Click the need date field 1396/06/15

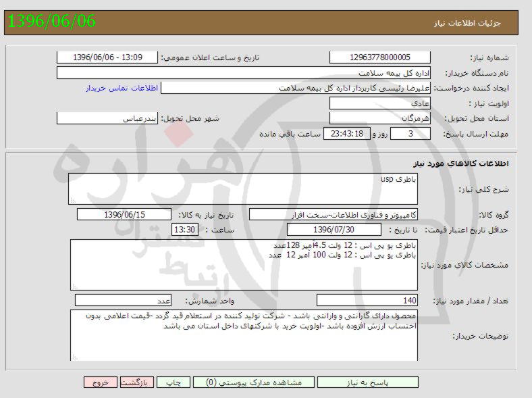(x=124, y=215)
